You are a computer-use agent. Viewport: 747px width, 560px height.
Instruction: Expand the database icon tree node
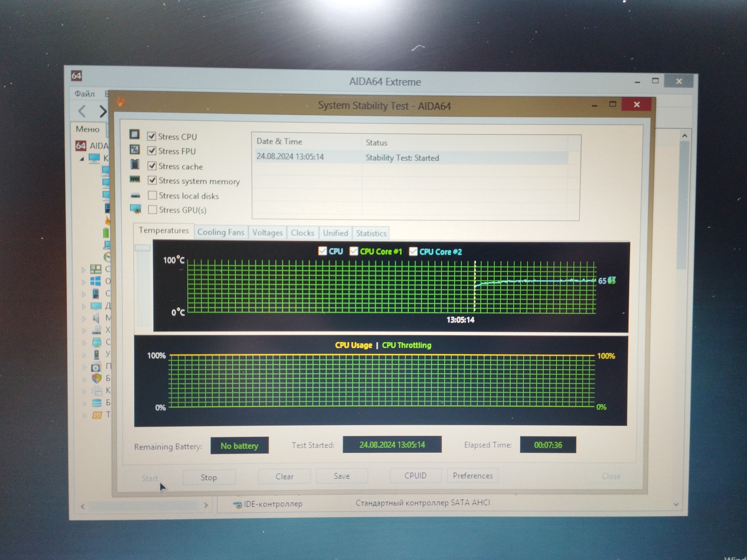coord(84,403)
